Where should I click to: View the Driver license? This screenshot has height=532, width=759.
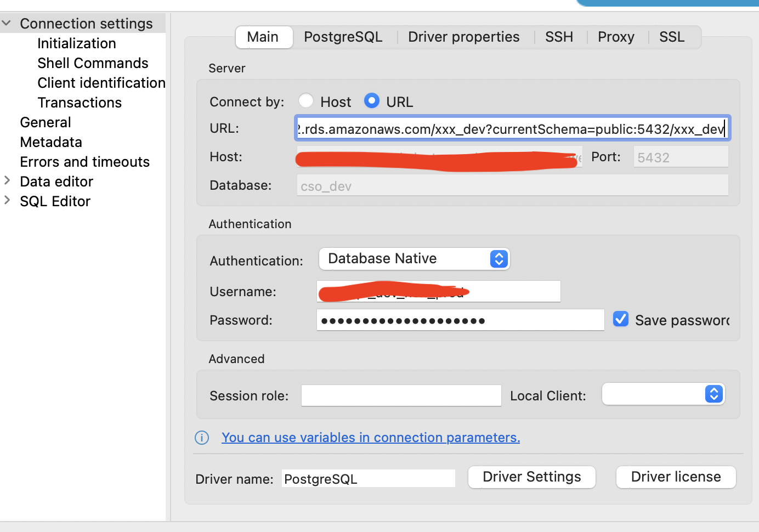coord(676,477)
